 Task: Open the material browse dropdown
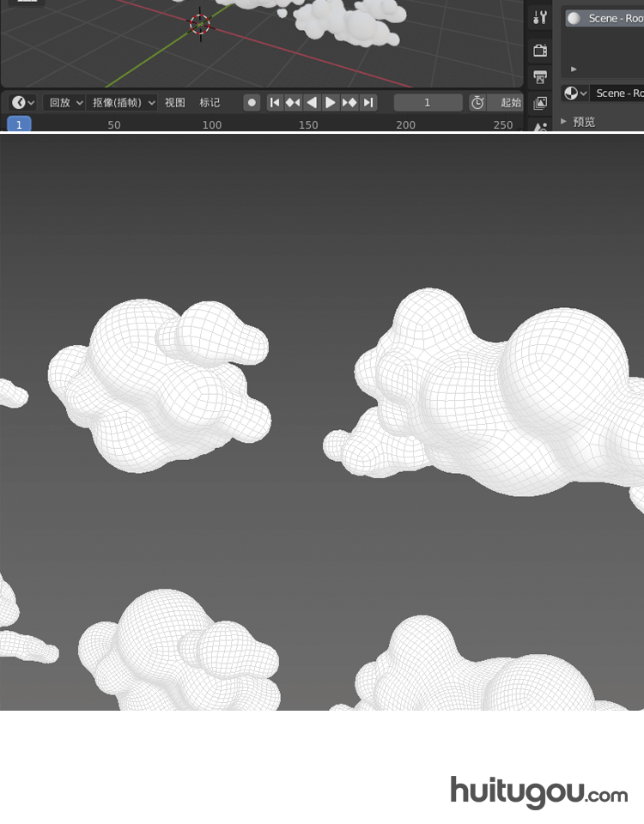coord(575,93)
